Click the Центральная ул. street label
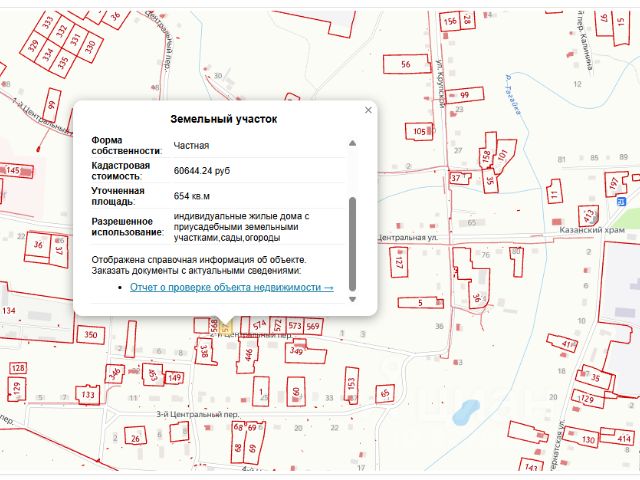 point(408,237)
